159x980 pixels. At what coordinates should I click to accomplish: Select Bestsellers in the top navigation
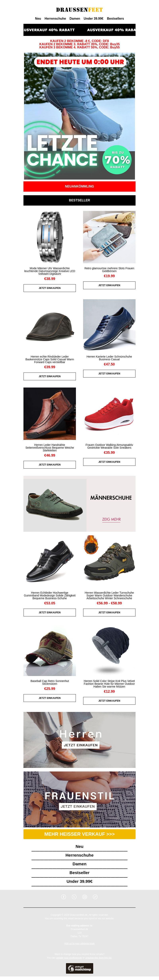(x=115, y=18)
